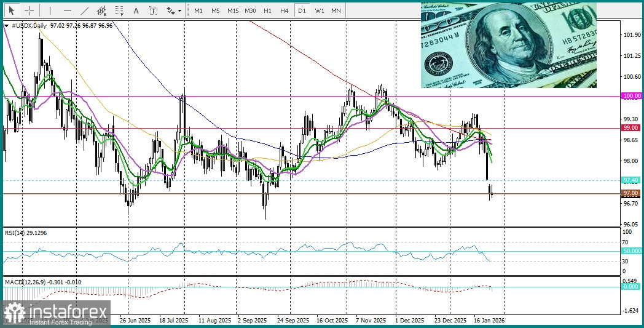Select the text 'A' tool
Viewport: 644px width, 328px height.
coord(136,10)
